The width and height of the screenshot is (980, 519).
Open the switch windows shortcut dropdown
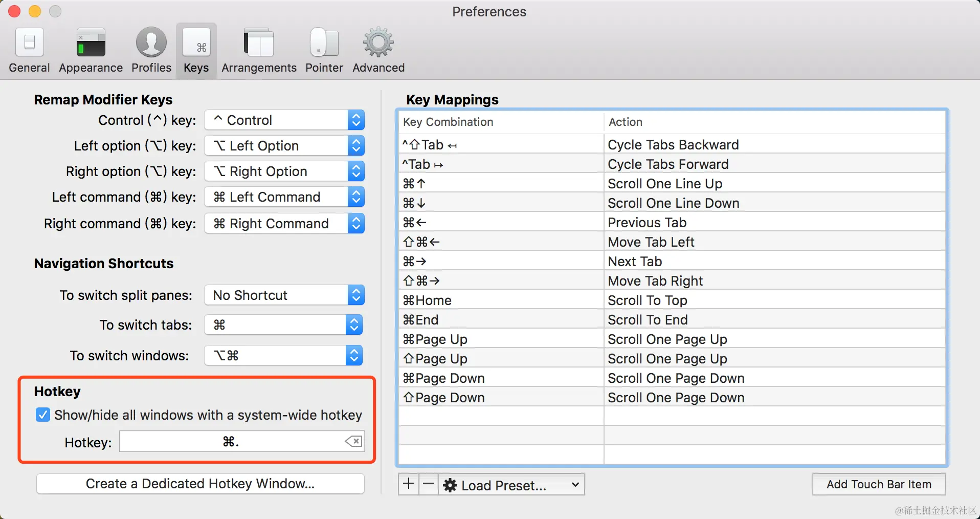(283, 356)
